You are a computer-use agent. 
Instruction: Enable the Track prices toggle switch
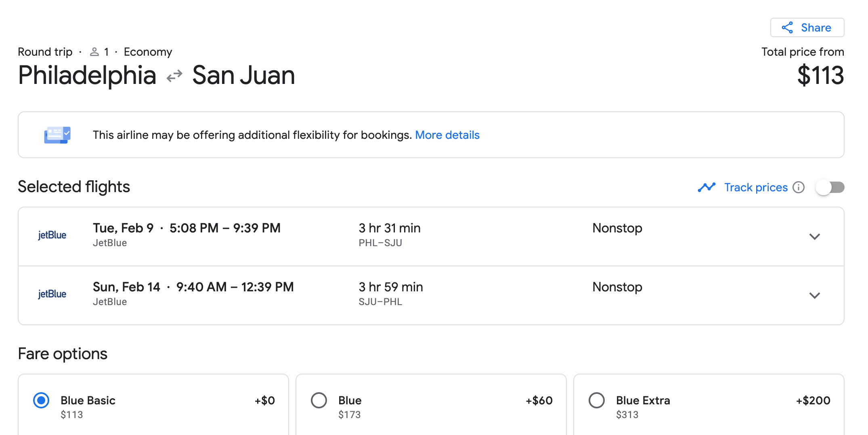830,187
